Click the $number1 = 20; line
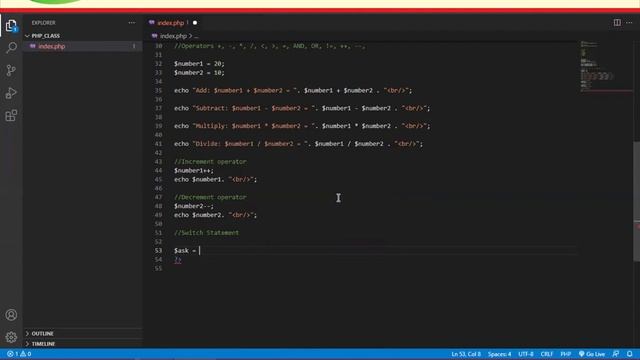This screenshot has height=360, width=640. pos(199,64)
